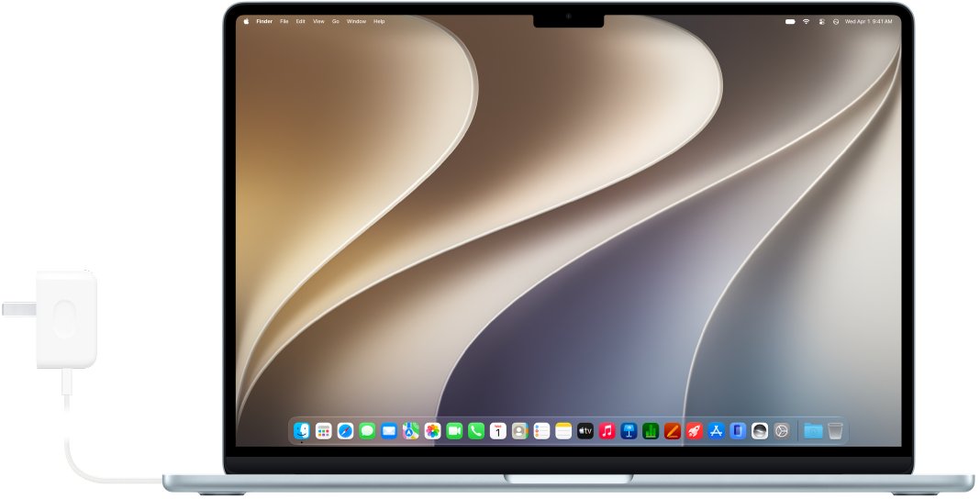This screenshot has height=499, width=980.
Task: Open the yellow Notes app icon
Action: coord(563,431)
